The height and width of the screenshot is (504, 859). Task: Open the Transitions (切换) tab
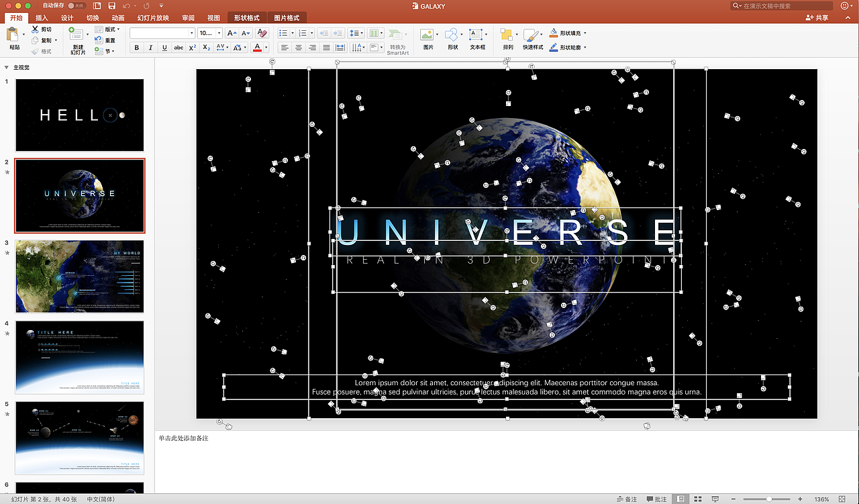pyautogui.click(x=93, y=18)
